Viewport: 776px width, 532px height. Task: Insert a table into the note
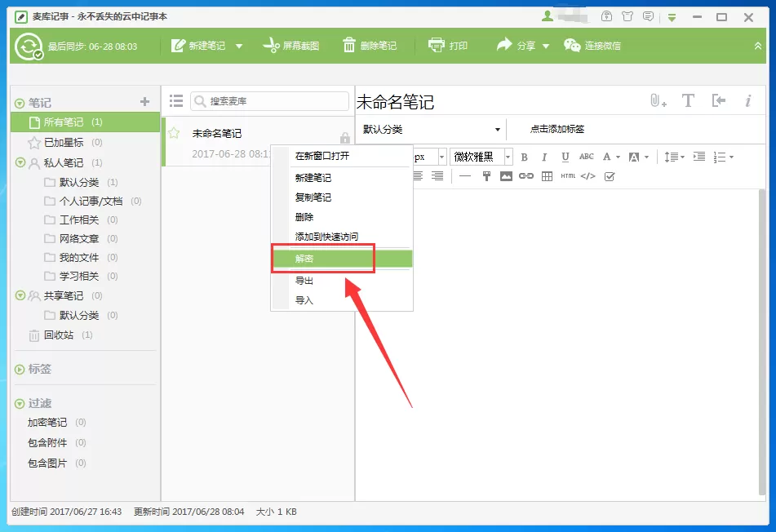click(547, 176)
